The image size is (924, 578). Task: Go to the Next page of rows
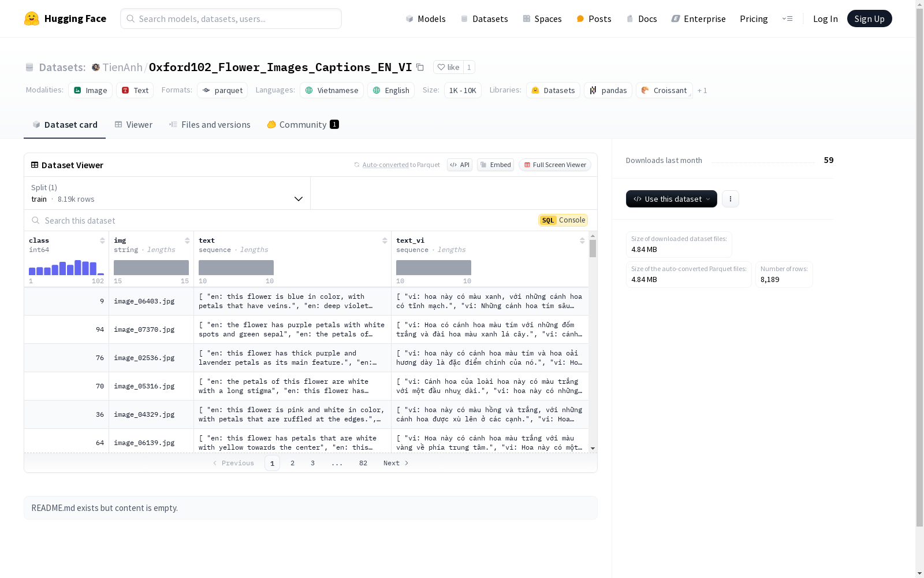tap(396, 463)
